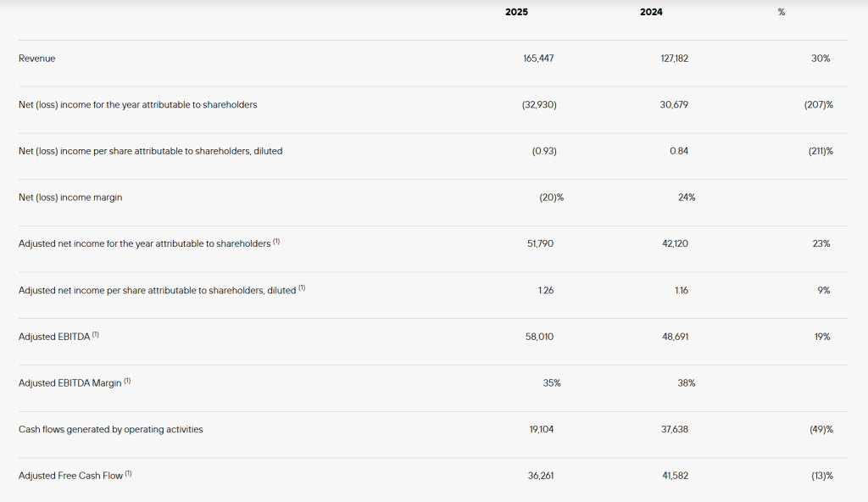Click the footnote (1) beside Adjusted EBITDA
Image resolution: width=868 pixels, height=502 pixels.
(95, 335)
